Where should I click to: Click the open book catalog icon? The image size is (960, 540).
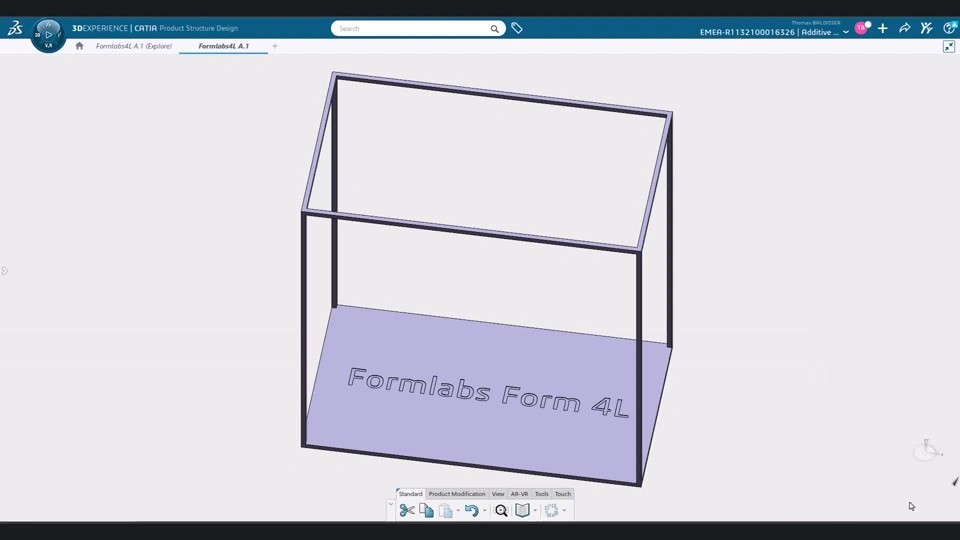click(x=522, y=510)
